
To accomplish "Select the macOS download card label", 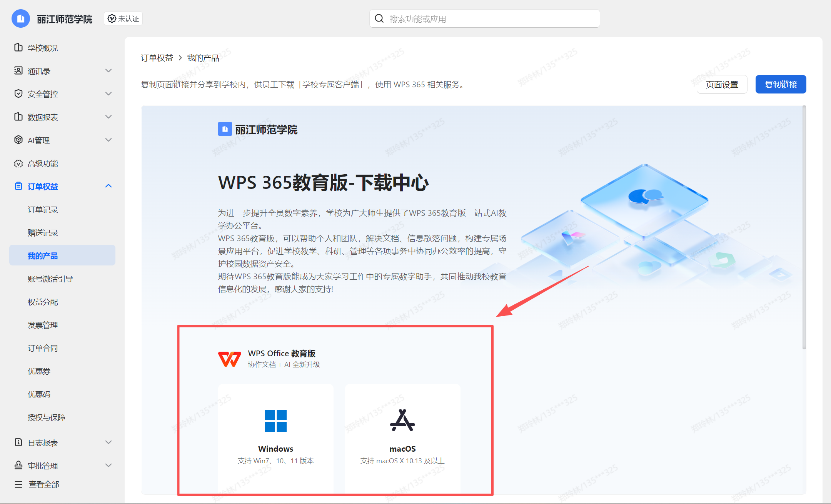I will coord(402,449).
